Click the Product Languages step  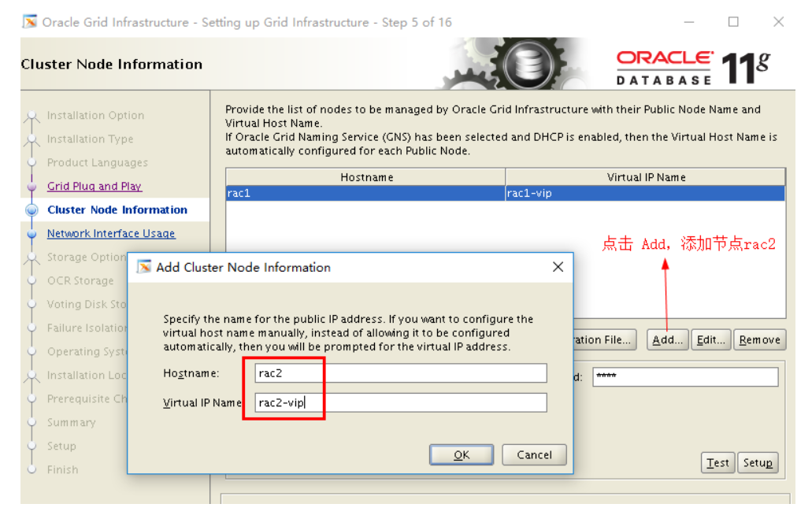pyautogui.click(x=98, y=162)
